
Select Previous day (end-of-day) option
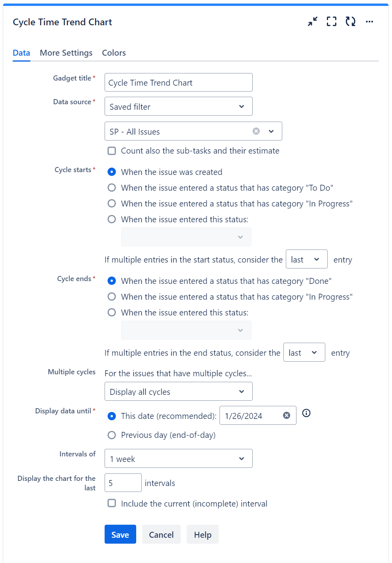pyautogui.click(x=112, y=435)
